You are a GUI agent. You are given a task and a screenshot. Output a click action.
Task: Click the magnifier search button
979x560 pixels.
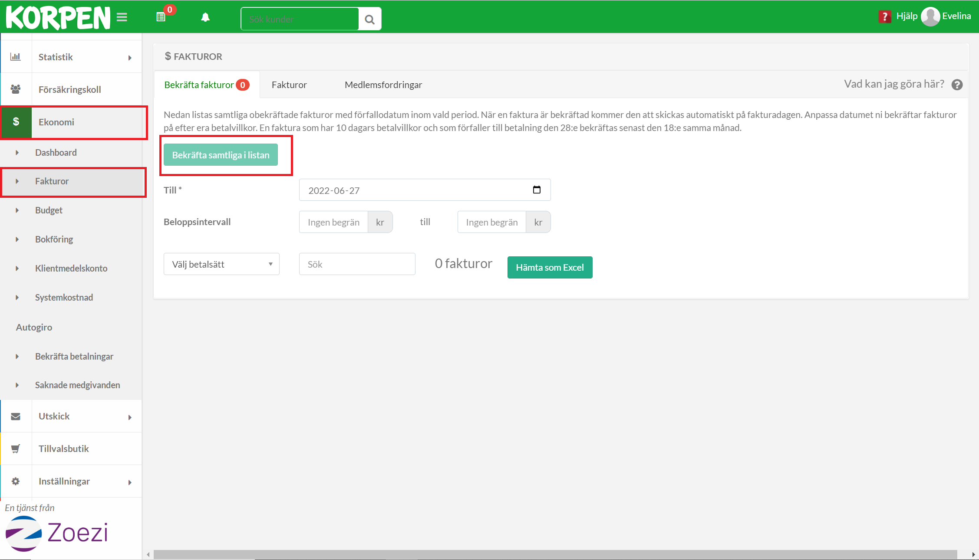tap(370, 19)
